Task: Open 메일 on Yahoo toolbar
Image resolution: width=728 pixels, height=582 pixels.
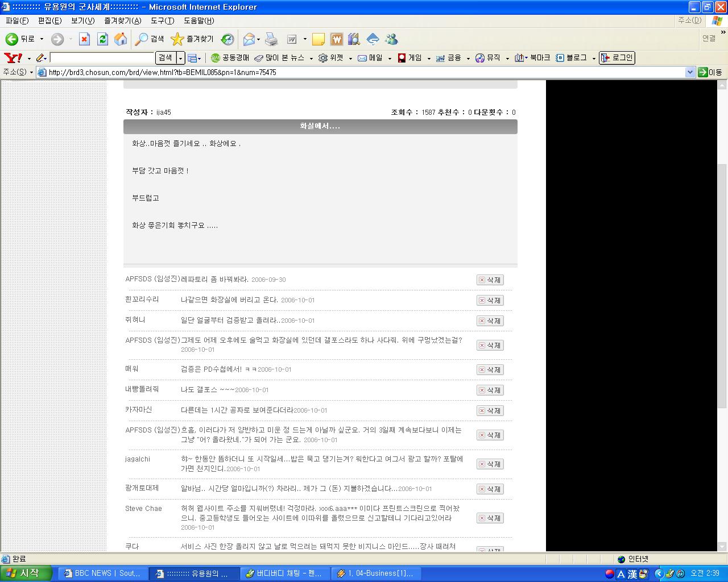Action: click(370, 58)
